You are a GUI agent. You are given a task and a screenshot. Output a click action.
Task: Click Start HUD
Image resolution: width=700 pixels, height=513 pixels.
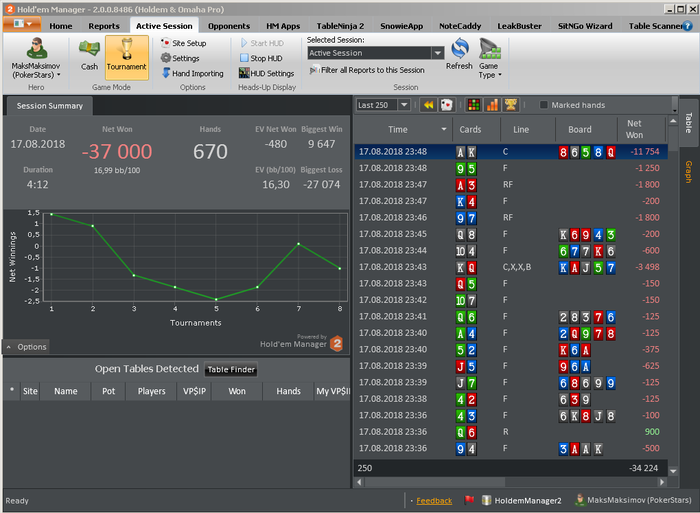(x=262, y=43)
